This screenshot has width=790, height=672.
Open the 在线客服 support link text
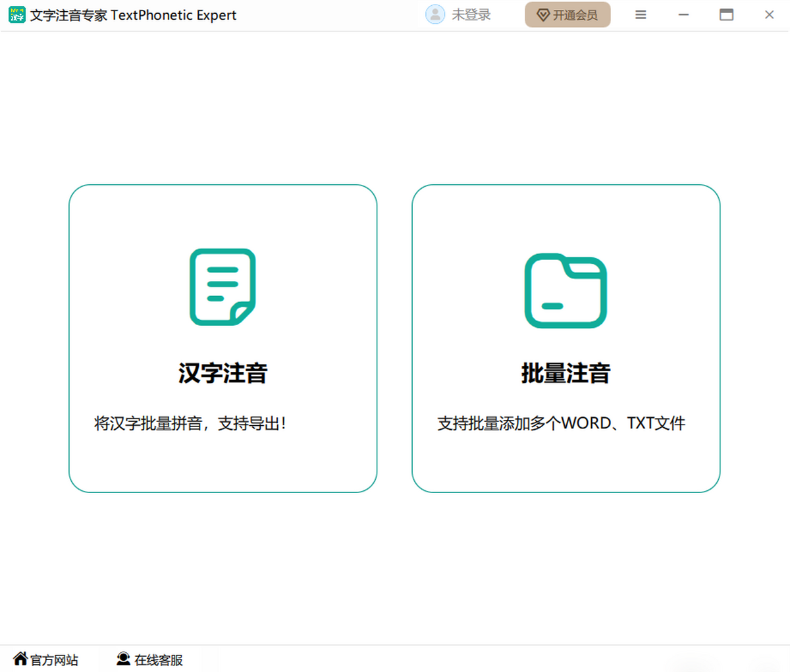(159, 659)
